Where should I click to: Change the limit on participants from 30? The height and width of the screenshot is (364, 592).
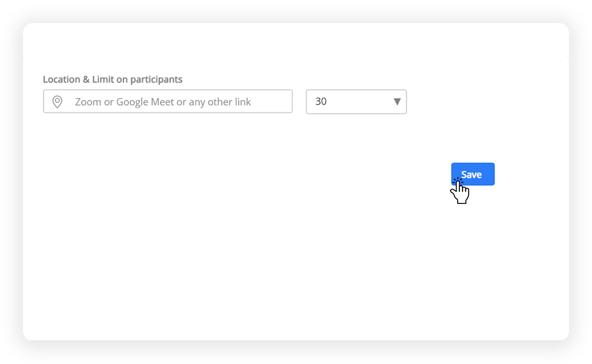pyautogui.click(x=356, y=101)
